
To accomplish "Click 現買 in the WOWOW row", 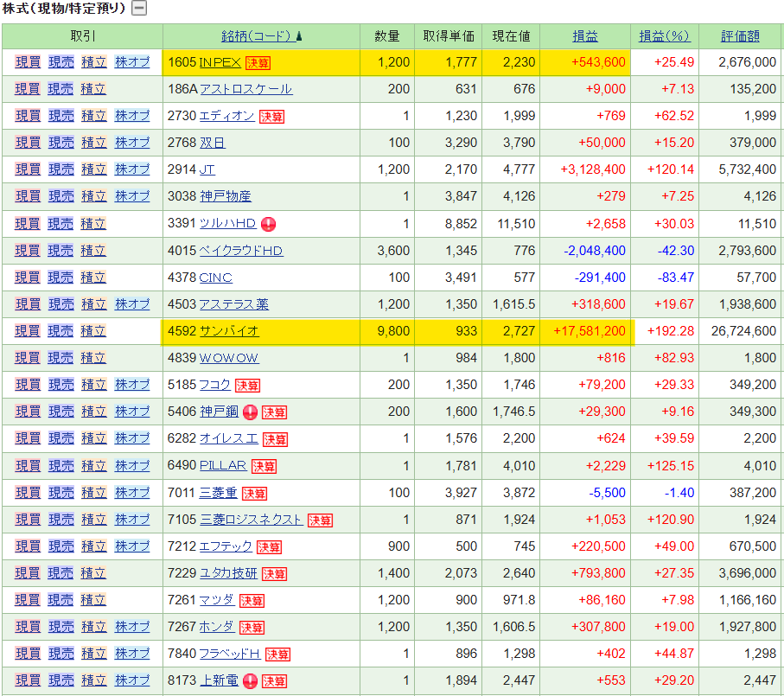I will [28, 358].
